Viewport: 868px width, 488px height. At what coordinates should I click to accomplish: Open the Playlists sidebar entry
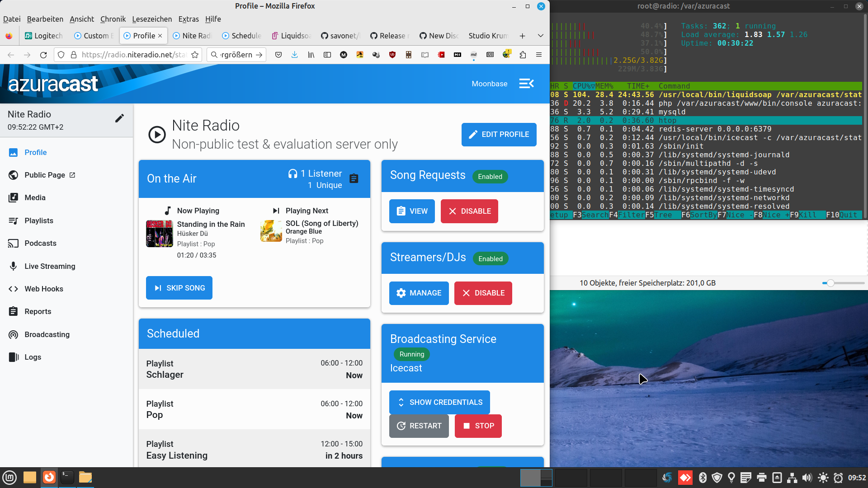(38, 221)
